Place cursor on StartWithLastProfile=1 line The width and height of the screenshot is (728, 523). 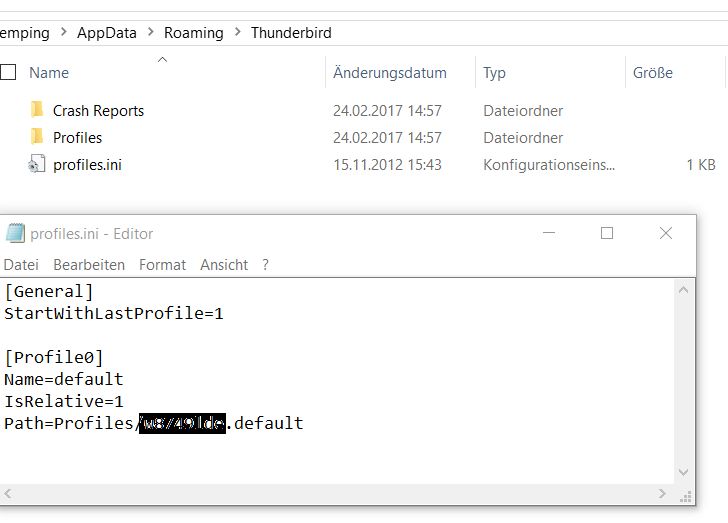pyautogui.click(x=114, y=313)
